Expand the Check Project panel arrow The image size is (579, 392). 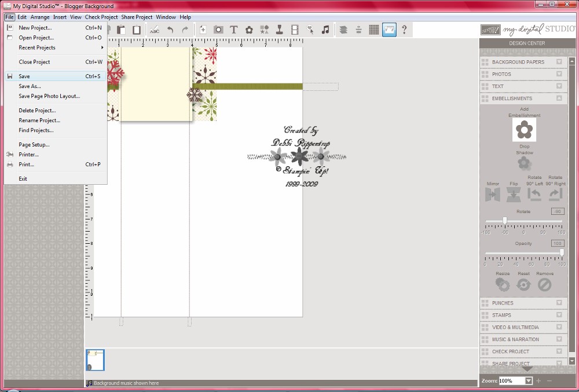[x=559, y=351]
